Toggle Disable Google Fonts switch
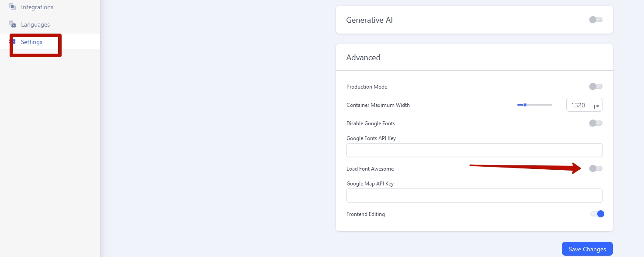The image size is (644, 257). coord(596,123)
